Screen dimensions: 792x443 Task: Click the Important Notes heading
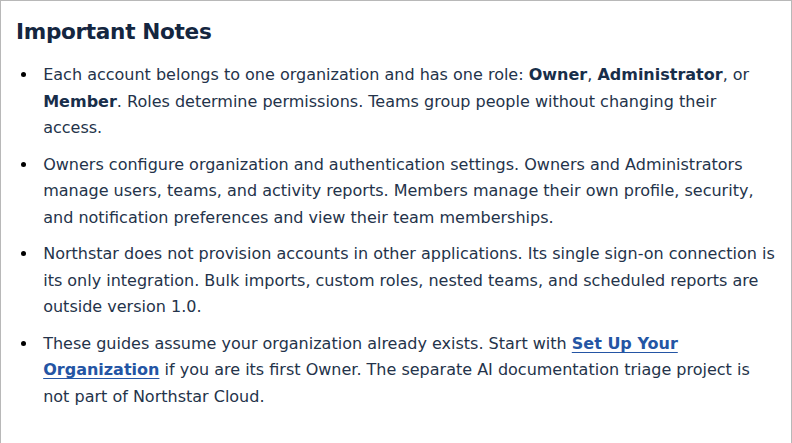click(x=114, y=31)
